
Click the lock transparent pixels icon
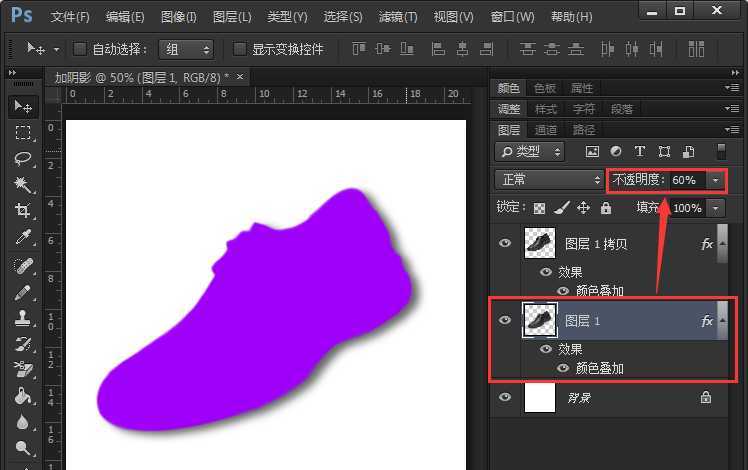coord(540,208)
